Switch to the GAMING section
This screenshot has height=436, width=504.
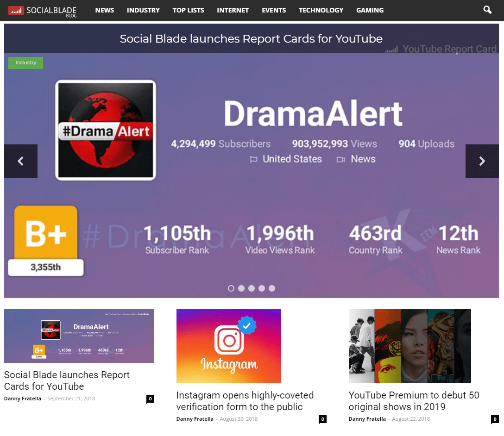[370, 10]
